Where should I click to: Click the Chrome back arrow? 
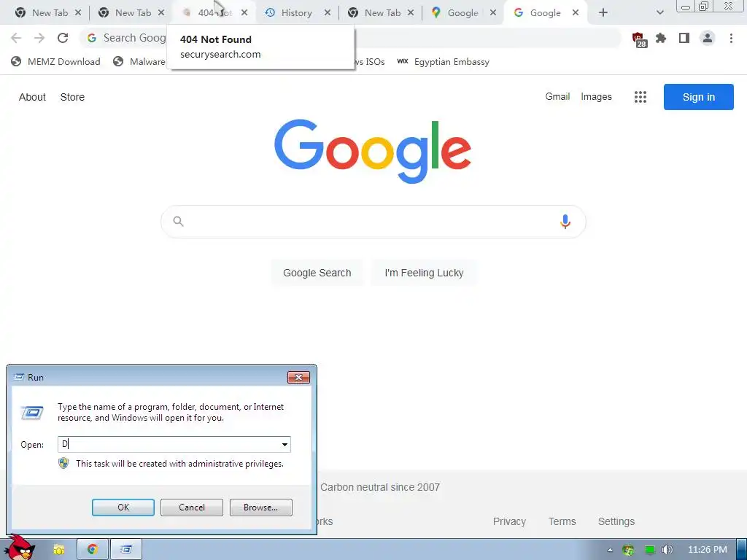coord(16,38)
